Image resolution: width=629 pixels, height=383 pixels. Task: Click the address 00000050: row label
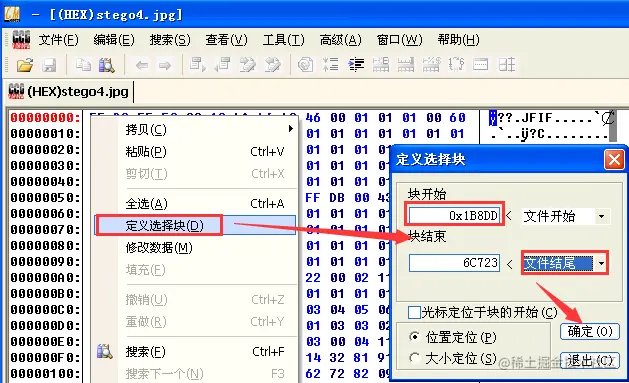pos(45,198)
